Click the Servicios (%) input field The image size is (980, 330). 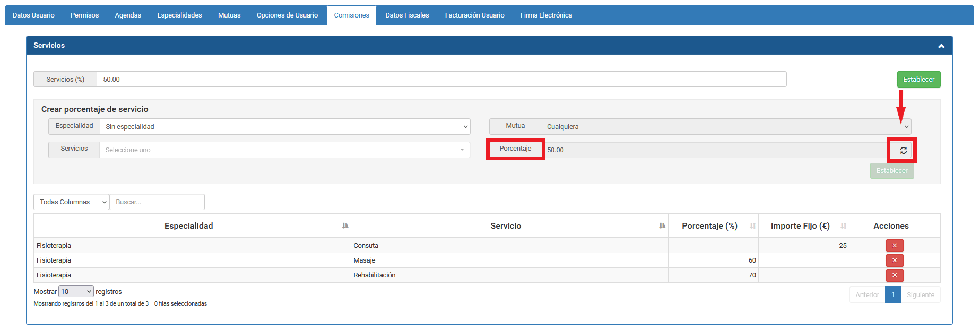click(x=441, y=80)
